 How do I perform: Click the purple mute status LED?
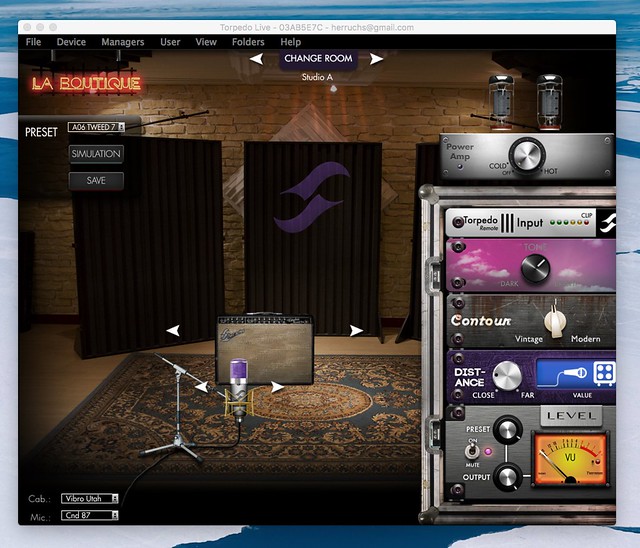[488, 452]
